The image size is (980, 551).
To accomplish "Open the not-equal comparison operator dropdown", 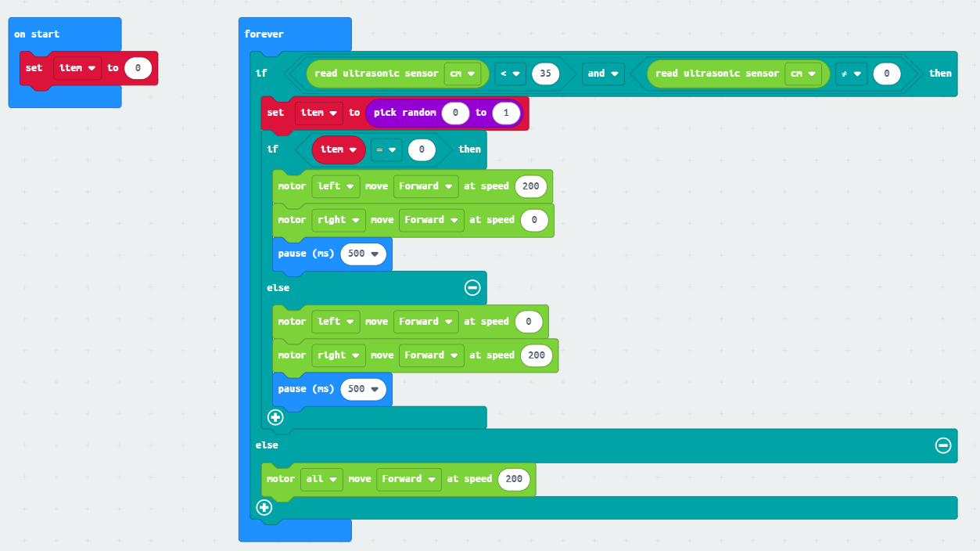I will (x=850, y=74).
